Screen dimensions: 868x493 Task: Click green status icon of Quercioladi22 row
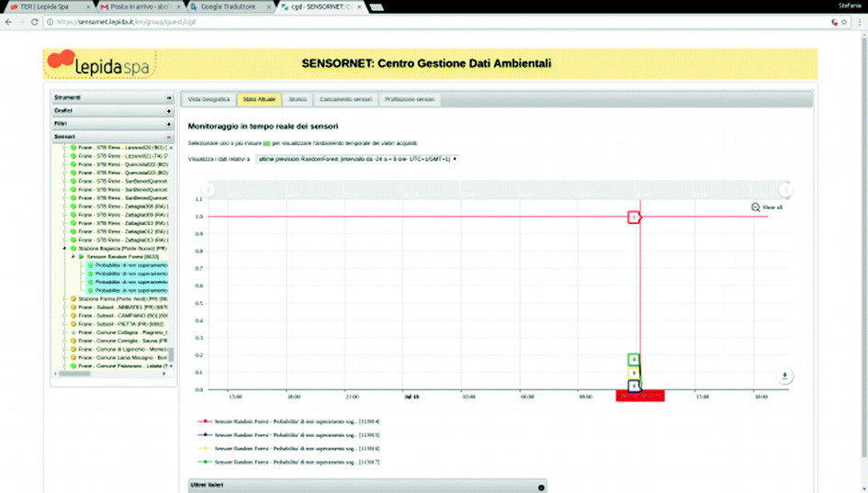(x=73, y=164)
